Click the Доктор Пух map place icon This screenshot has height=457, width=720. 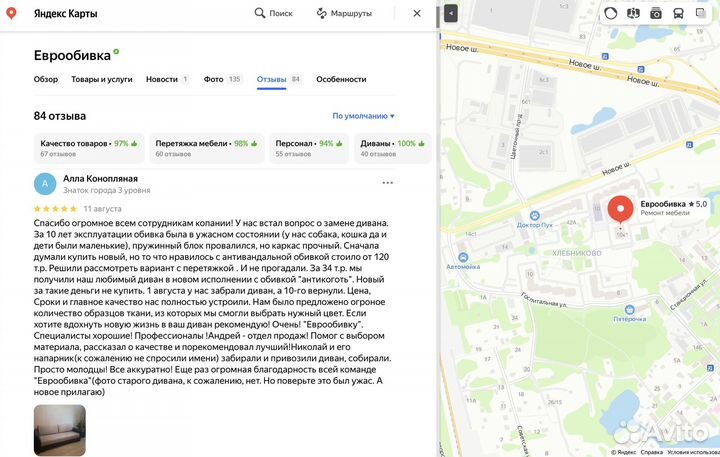tap(534, 215)
